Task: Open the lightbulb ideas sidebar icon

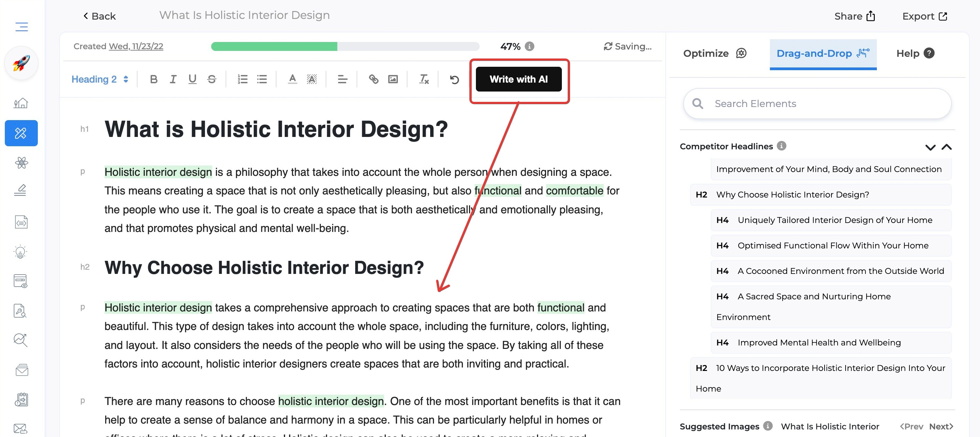Action: pyautogui.click(x=20, y=251)
